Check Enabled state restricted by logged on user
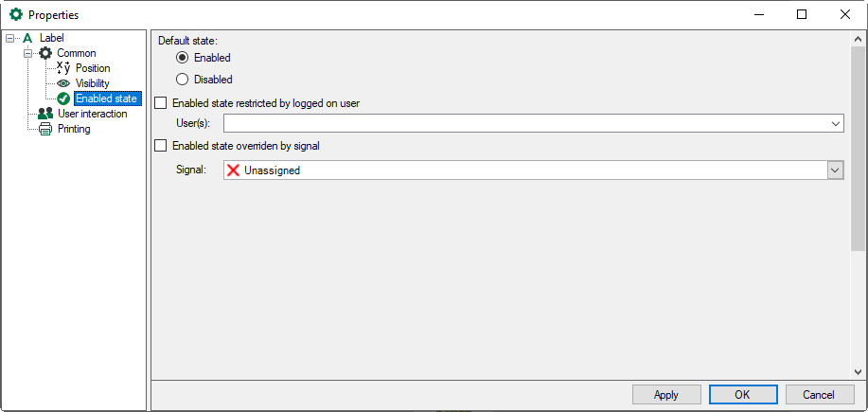This screenshot has height=412, width=868. point(160,103)
